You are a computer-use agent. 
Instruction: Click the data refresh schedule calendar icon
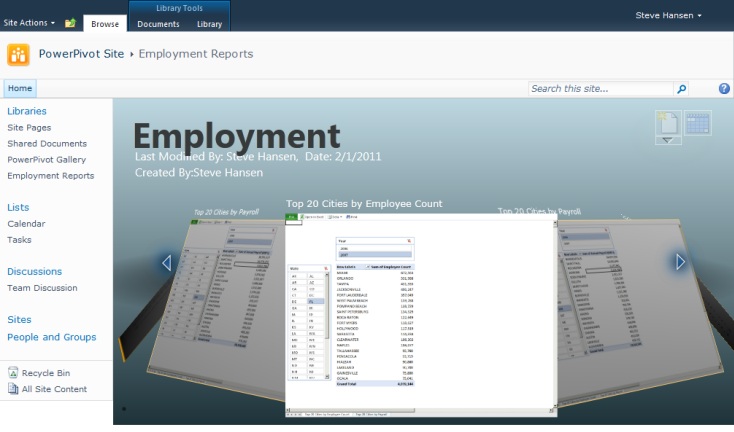[x=697, y=123]
